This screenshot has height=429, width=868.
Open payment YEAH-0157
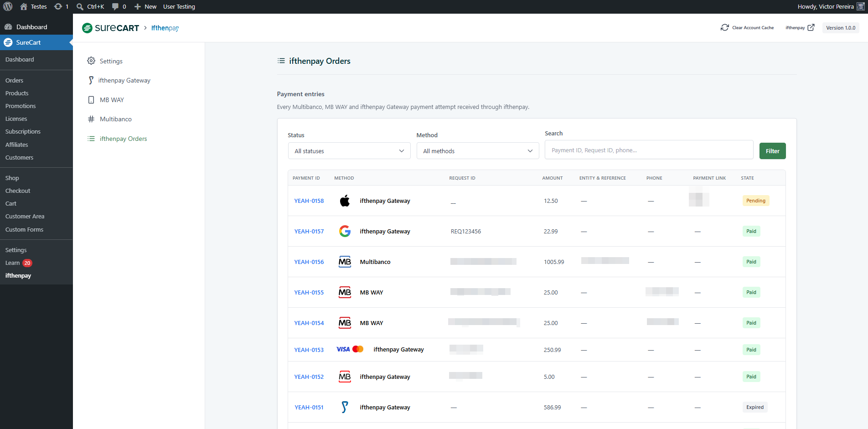point(309,231)
